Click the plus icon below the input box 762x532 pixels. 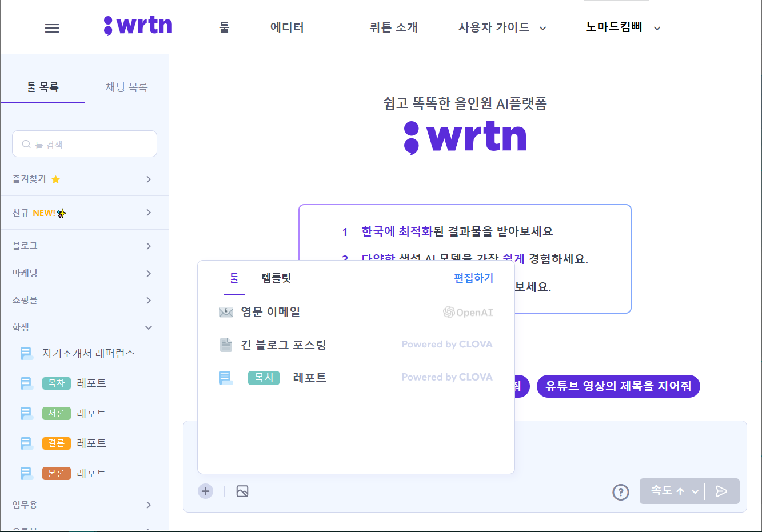click(205, 491)
